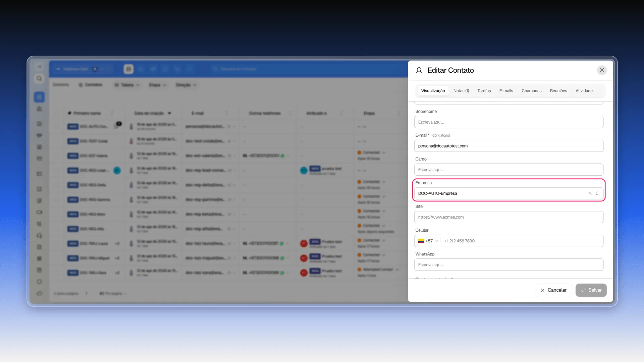Close the Editar Contato panel
644x362 pixels.
click(602, 70)
